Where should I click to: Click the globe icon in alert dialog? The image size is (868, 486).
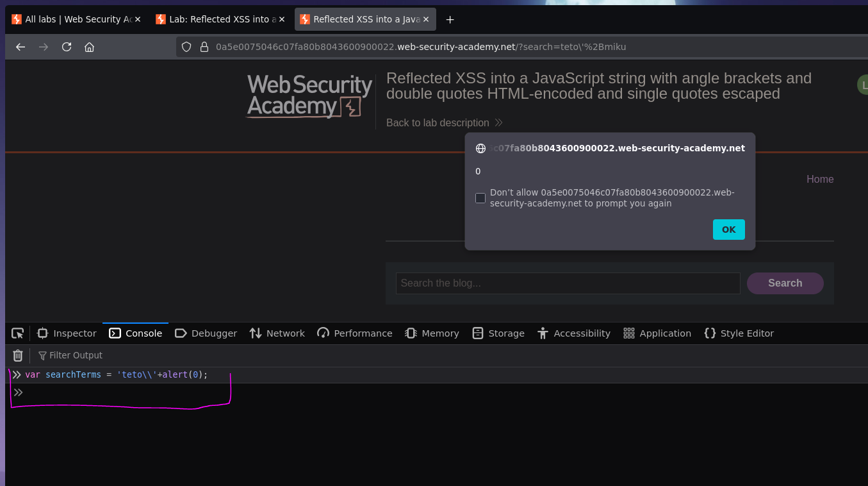pyautogui.click(x=480, y=148)
